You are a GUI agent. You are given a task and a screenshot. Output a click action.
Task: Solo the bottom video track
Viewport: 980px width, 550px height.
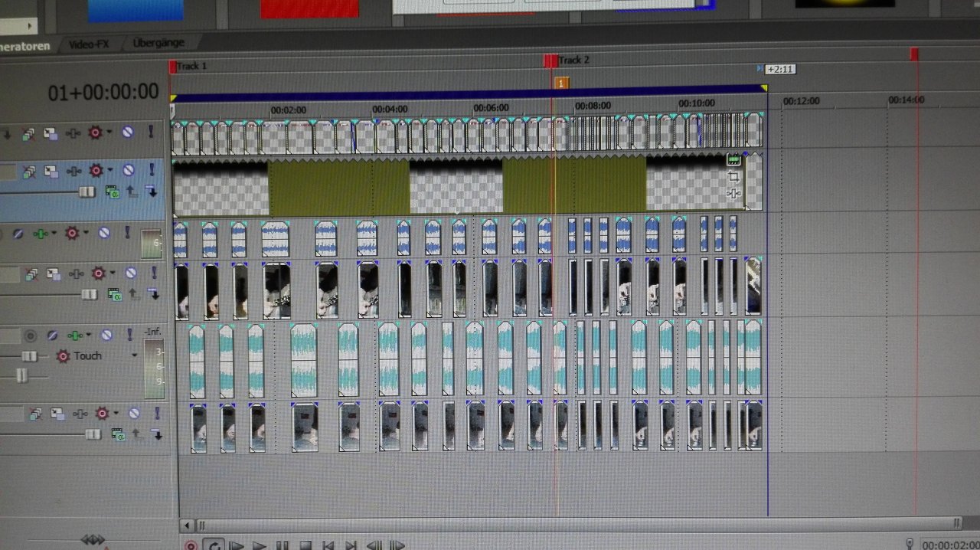(x=157, y=413)
